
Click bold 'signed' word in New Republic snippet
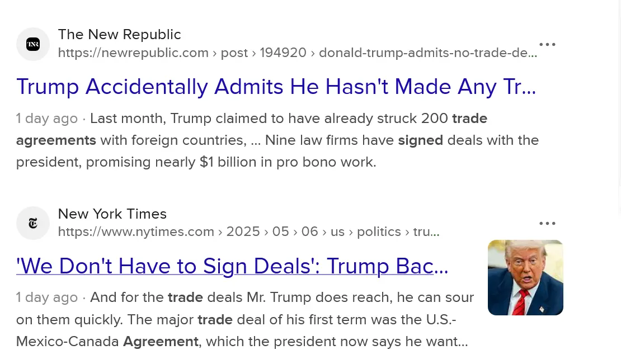pos(420,140)
